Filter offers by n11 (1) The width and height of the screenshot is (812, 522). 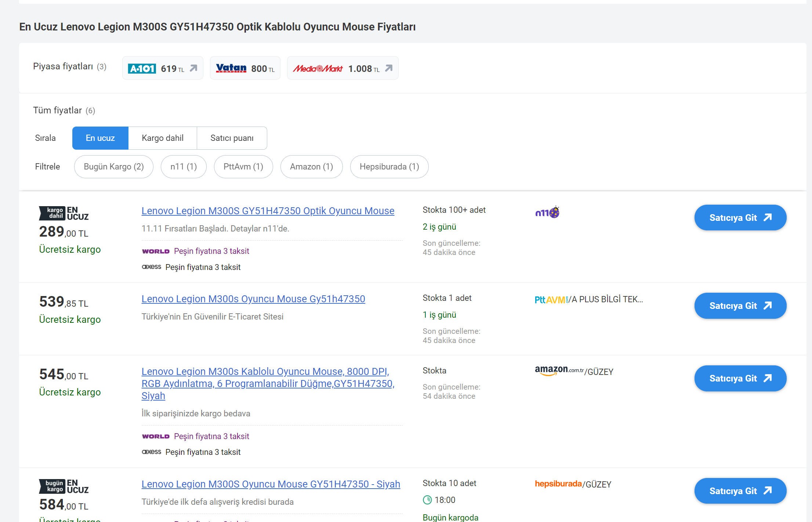pos(184,167)
